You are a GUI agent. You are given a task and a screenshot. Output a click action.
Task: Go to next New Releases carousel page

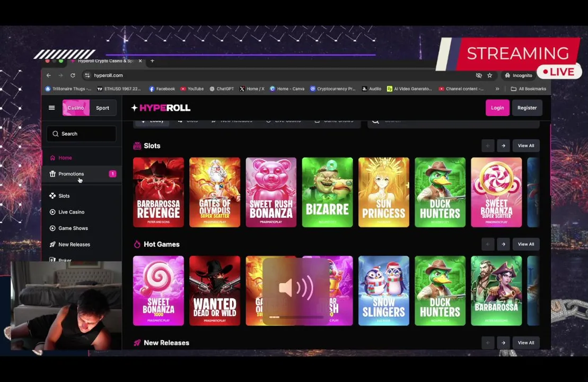click(503, 343)
